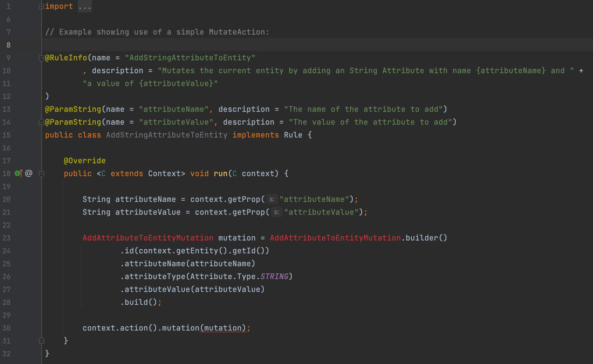Click the closing fold marker on line 31
Screen dimensions: 593x364
(x=41, y=341)
